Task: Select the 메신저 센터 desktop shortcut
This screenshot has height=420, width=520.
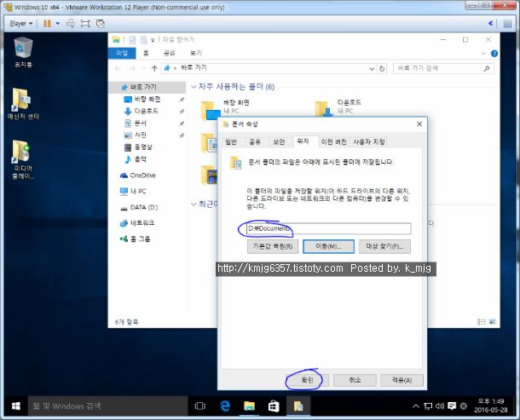Action: tap(23, 104)
